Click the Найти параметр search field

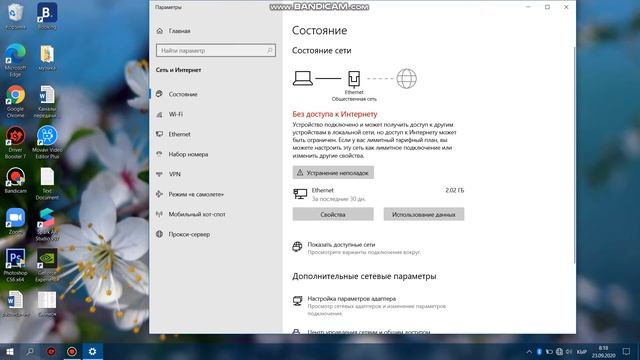tap(216, 51)
